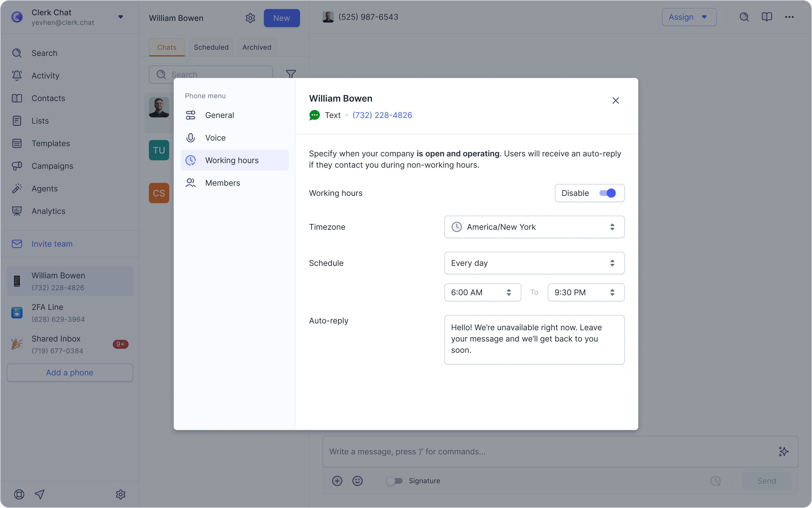The width and height of the screenshot is (812, 508).
Task: Click the Invite team link
Action: (52, 244)
